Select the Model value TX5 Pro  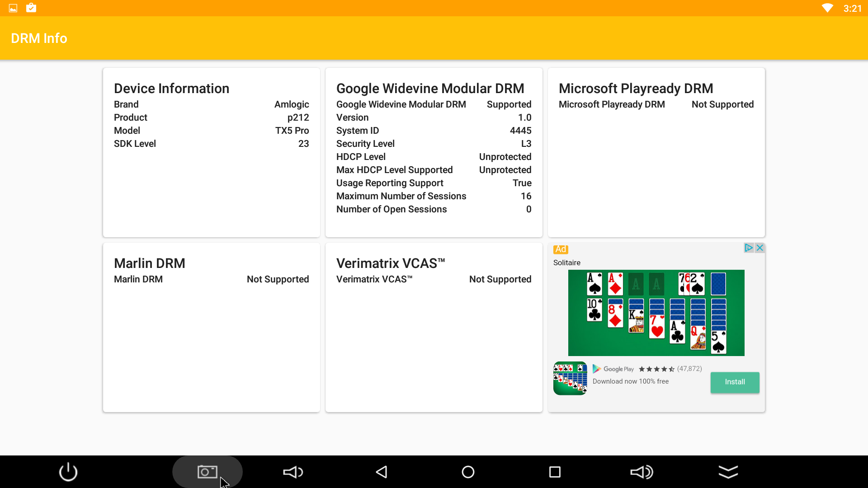tap(292, 131)
